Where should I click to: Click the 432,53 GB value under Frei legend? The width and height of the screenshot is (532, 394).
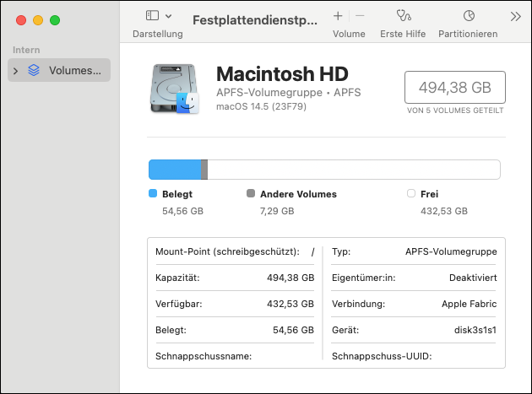point(444,211)
